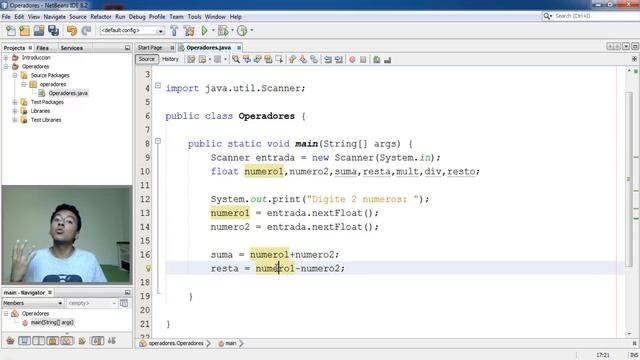Click the Start Macro Recording red circle icon
640x360 pixels.
(352, 60)
